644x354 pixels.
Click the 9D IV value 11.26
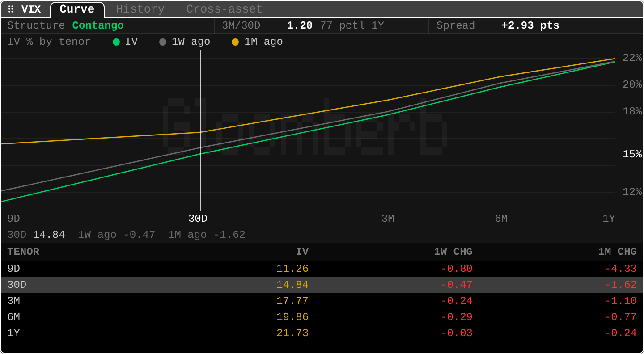pos(292,269)
